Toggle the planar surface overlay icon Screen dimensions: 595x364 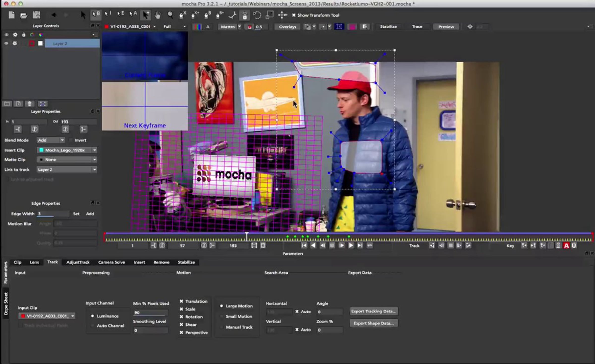tap(339, 27)
